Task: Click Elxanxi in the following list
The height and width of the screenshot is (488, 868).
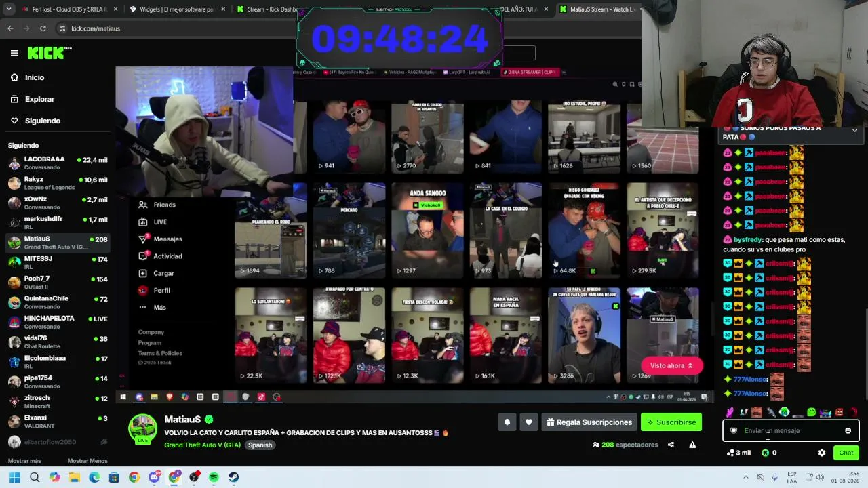Action: pos(58,421)
